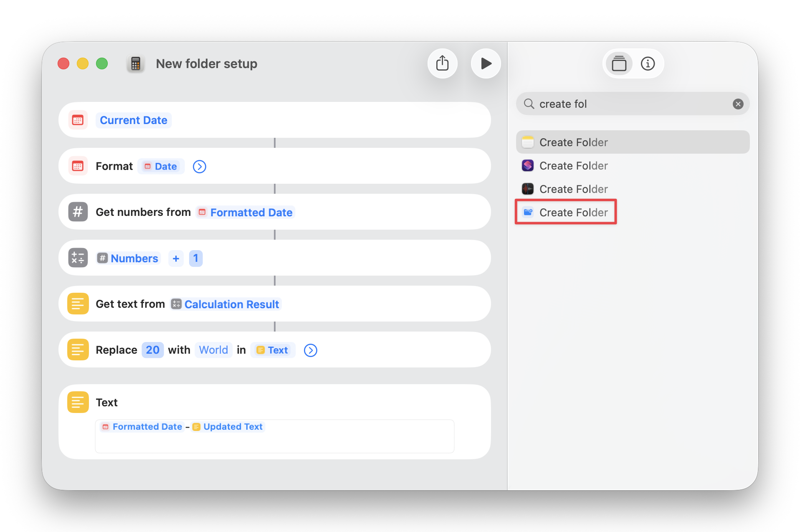The width and height of the screenshot is (800, 532).
Task: Click the Share icon in the toolbar
Action: 443,63
